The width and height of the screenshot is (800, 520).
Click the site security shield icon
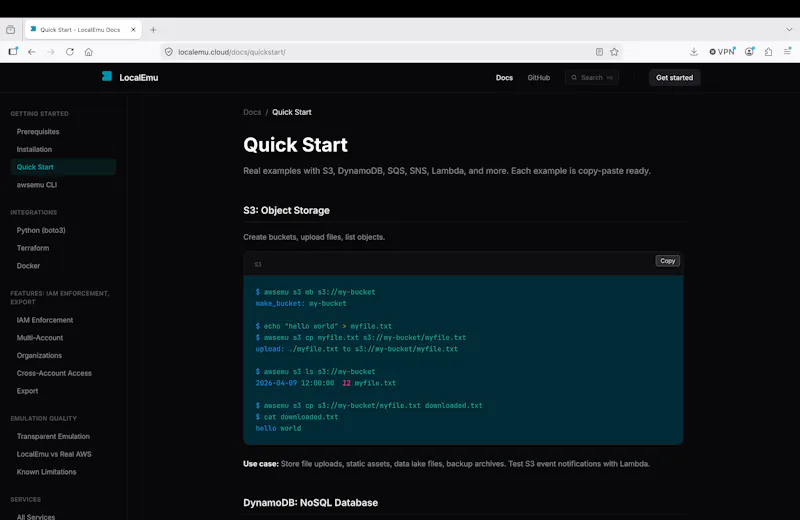tap(169, 52)
